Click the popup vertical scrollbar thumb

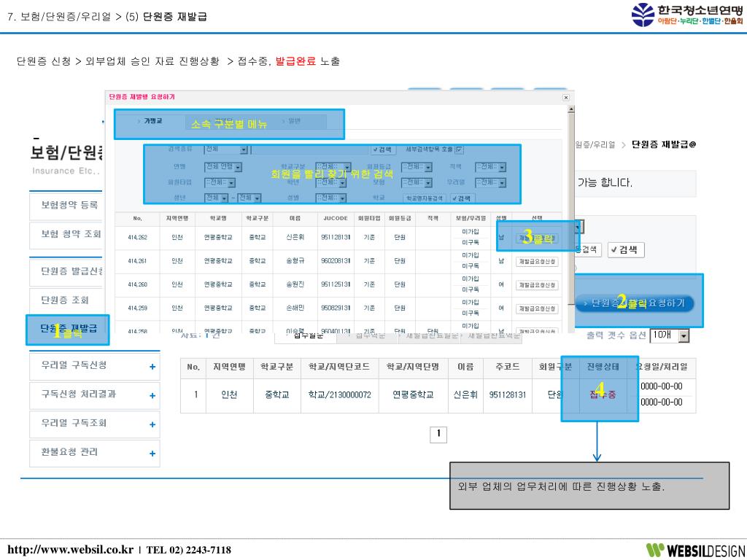(x=571, y=208)
